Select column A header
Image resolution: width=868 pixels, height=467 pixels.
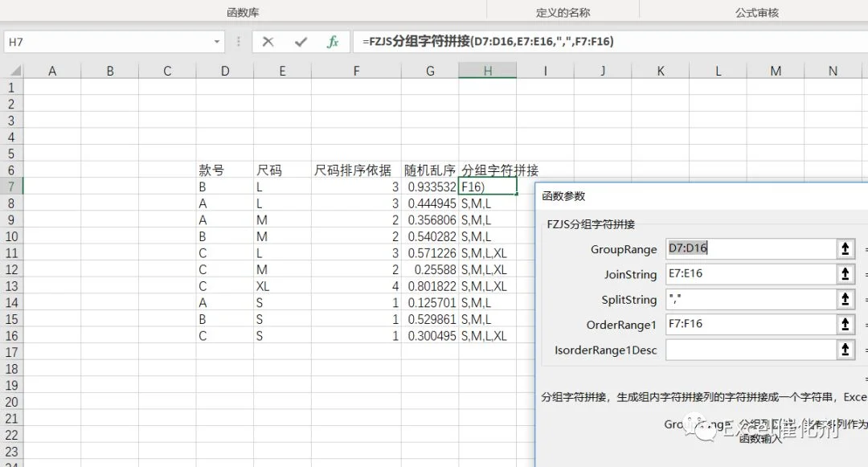coord(52,71)
